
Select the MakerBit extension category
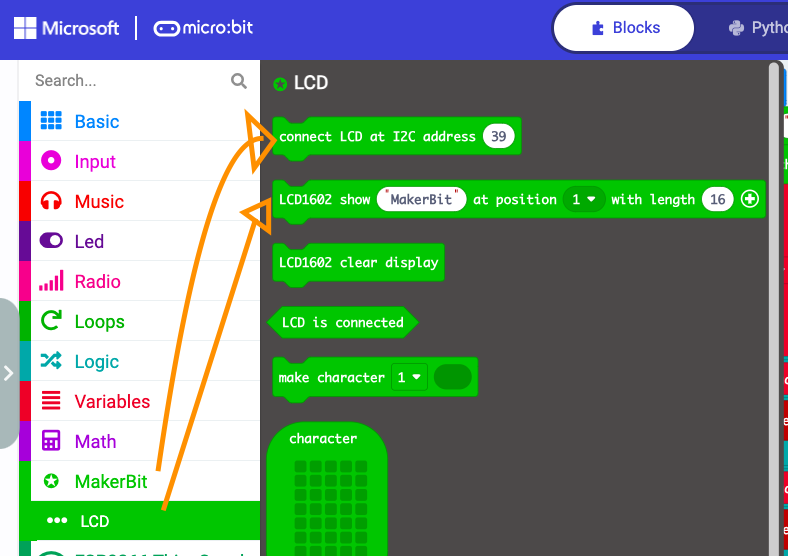click(140, 481)
